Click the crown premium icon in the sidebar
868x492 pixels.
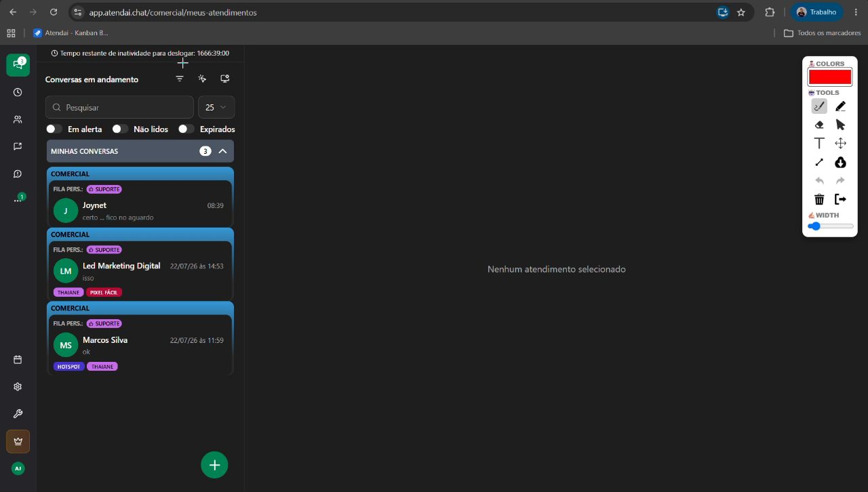pos(18,441)
